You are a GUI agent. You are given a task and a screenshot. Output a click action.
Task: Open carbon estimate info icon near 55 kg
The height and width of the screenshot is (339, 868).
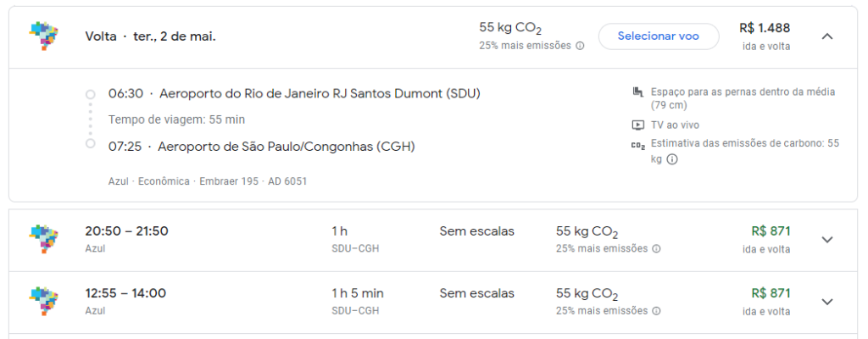point(672,158)
